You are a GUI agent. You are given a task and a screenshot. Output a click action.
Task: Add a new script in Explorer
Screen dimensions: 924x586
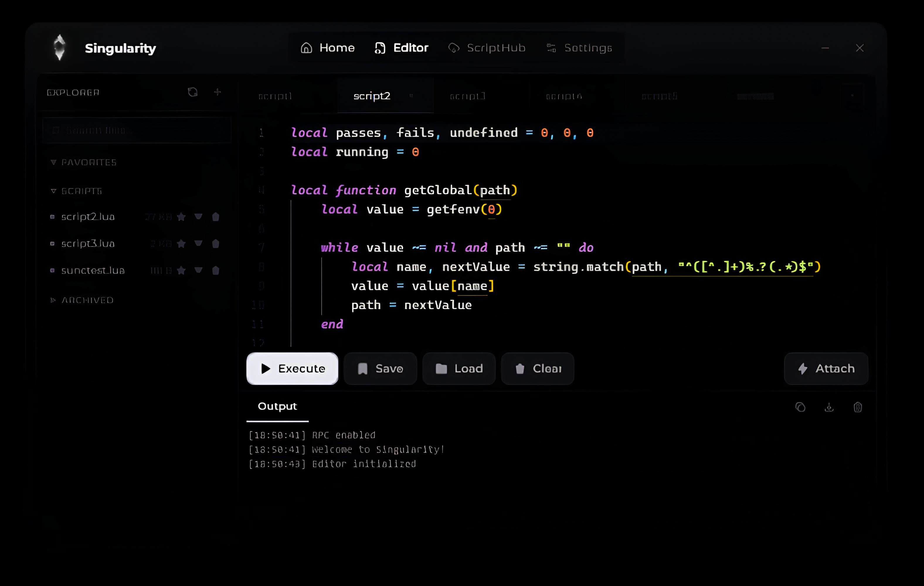pos(218,92)
